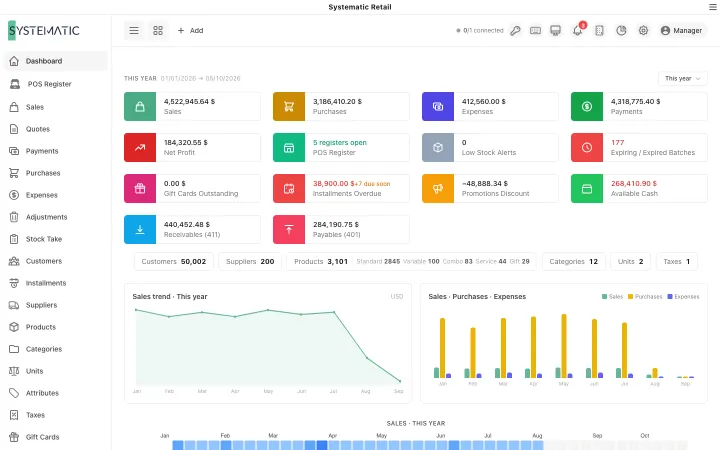Click the Products 3,101 chip
Viewport: 720px width, 450px height.
click(411, 261)
